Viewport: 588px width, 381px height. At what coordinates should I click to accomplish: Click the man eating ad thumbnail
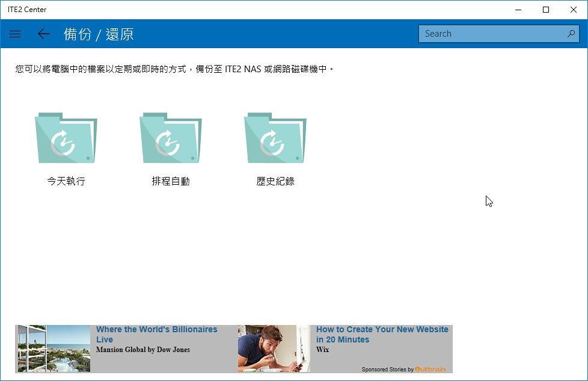pyautogui.click(x=274, y=348)
